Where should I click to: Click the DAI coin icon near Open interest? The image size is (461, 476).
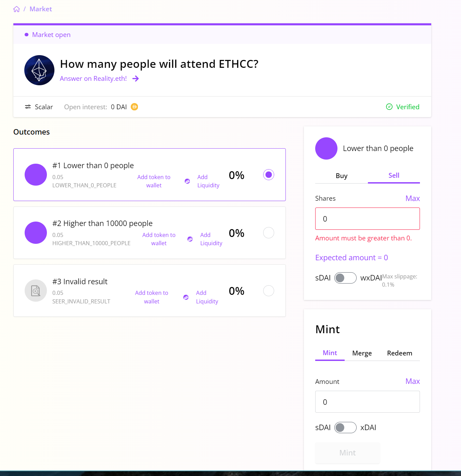(135, 107)
